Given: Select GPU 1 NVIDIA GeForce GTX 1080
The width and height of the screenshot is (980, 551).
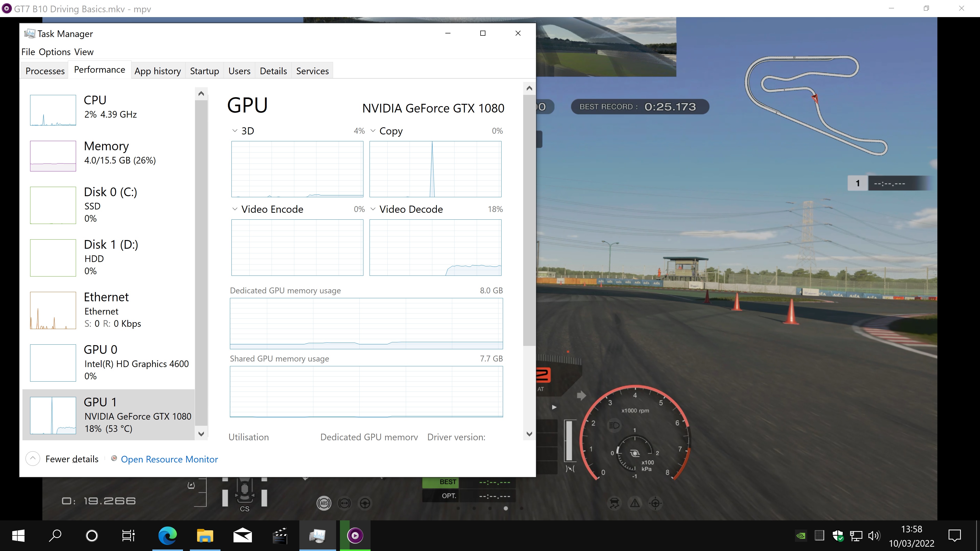Looking at the screenshot, I should coord(108,415).
